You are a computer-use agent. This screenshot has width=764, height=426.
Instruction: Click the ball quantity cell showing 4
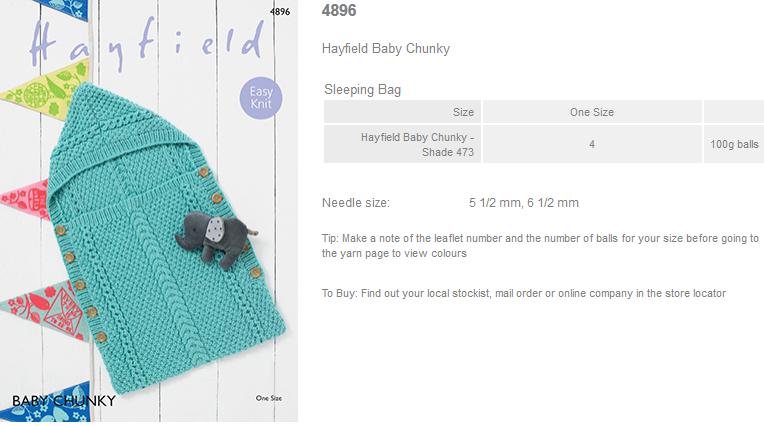point(592,144)
